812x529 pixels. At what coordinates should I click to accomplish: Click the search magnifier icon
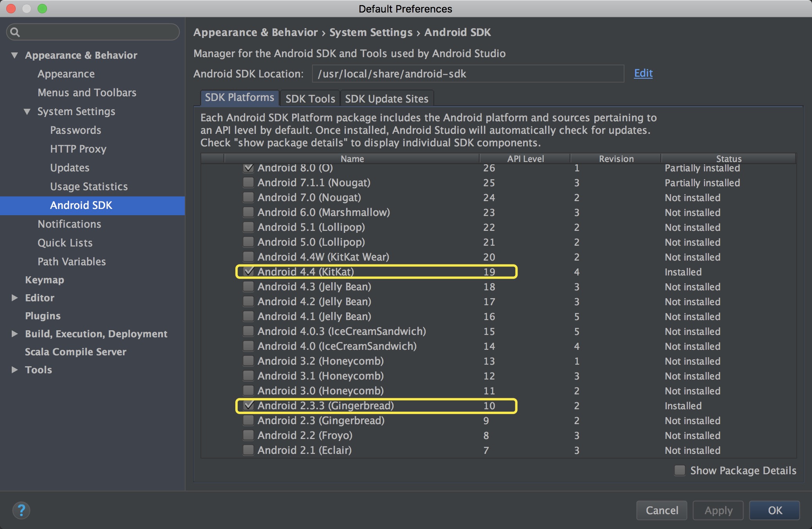tap(15, 32)
